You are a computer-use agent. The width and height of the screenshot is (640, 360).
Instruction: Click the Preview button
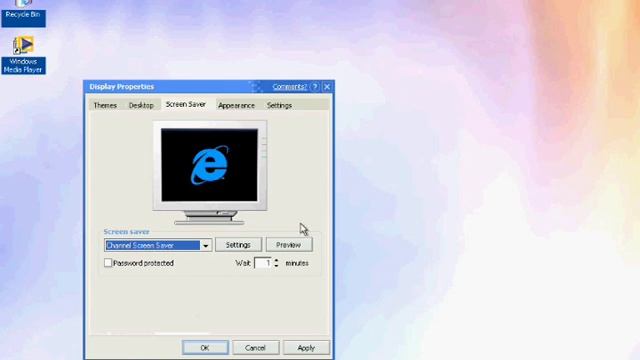289,245
